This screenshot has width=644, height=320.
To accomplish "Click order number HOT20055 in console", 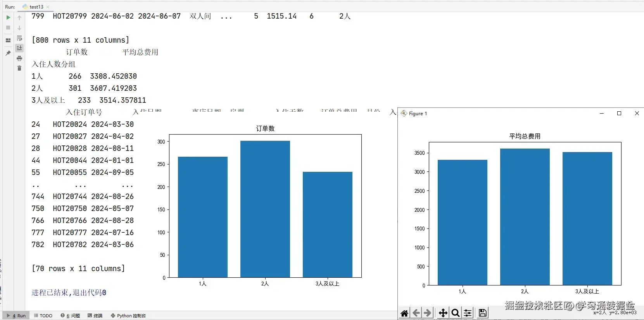I will [70, 172].
